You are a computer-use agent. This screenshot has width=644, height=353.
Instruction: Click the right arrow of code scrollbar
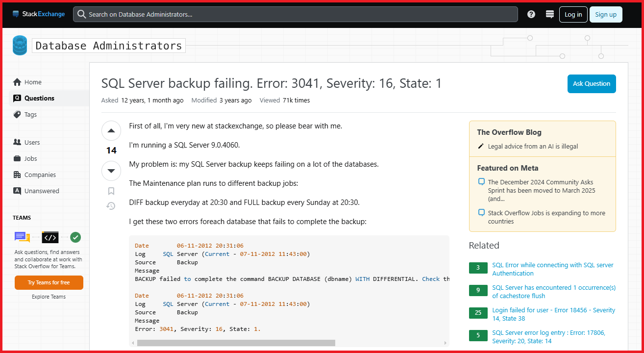coord(445,343)
